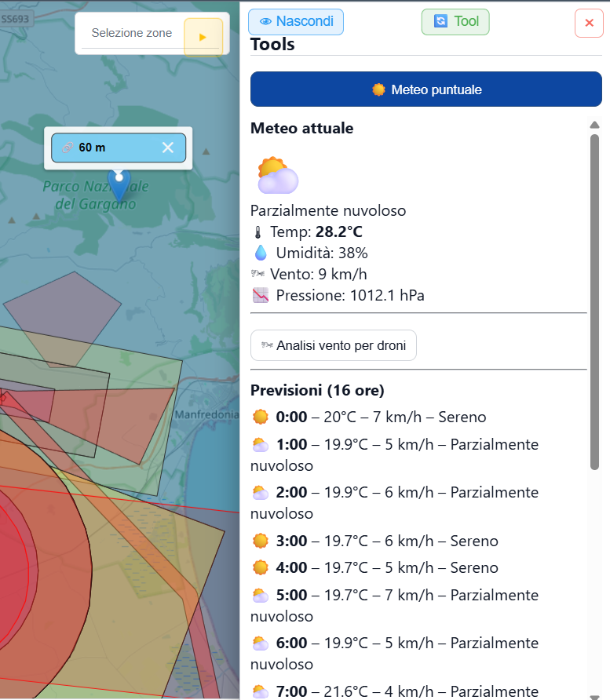Click the cloud icon for 6:00 forecast
610x700 pixels.
[x=261, y=643]
